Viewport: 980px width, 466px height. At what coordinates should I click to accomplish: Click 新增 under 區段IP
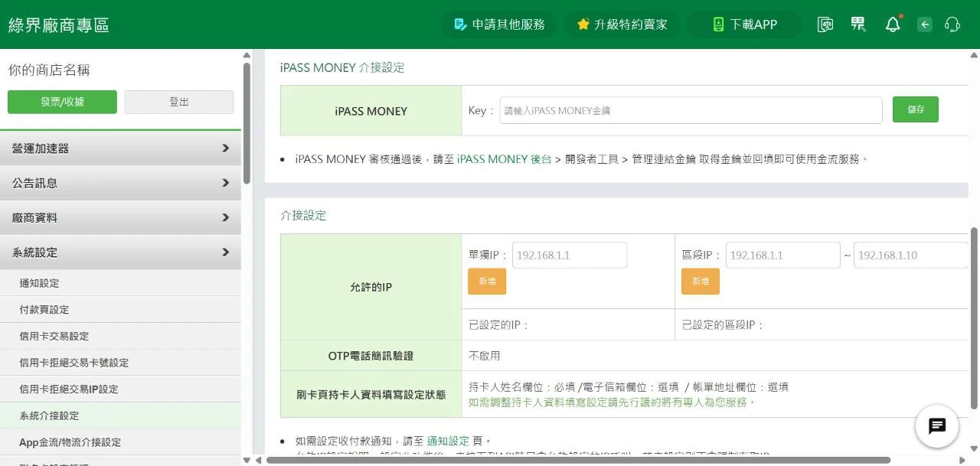click(x=701, y=282)
